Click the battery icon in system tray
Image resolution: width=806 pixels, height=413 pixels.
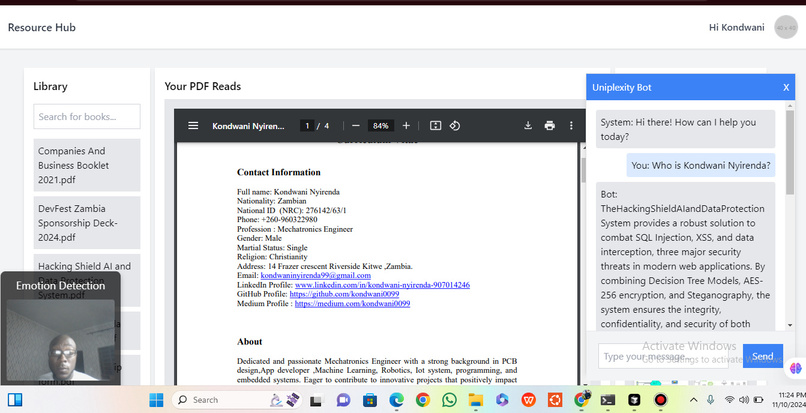tap(758, 400)
